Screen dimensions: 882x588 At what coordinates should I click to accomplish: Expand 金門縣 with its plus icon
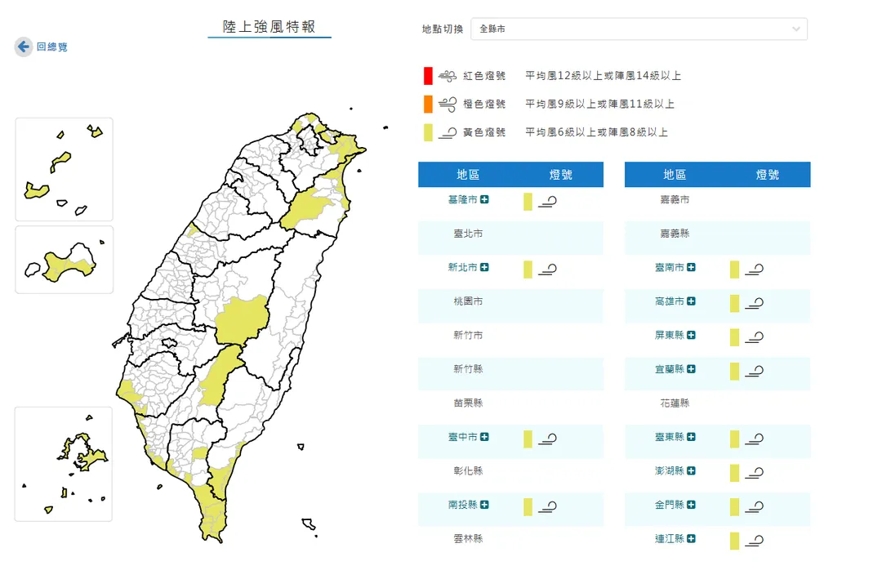pyautogui.click(x=692, y=505)
